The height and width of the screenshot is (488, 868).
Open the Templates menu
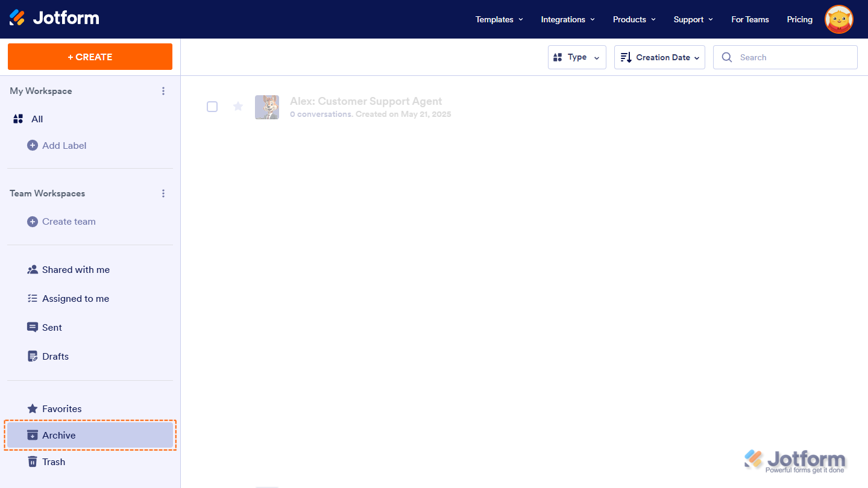[498, 19]
